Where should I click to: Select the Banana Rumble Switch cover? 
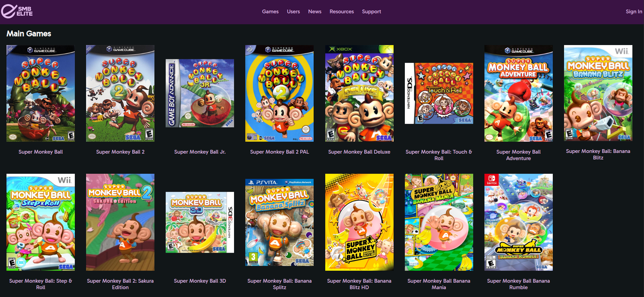pos(519,222)
